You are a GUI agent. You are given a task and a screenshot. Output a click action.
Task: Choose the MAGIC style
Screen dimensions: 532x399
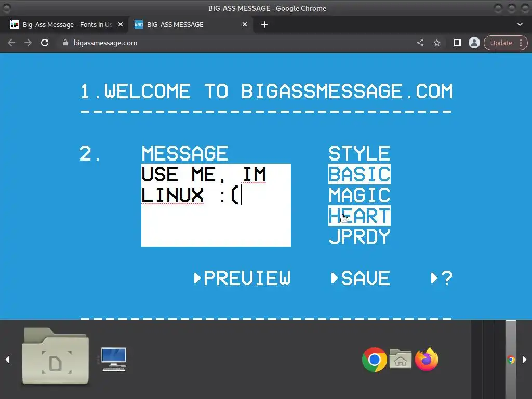[360, 195]
